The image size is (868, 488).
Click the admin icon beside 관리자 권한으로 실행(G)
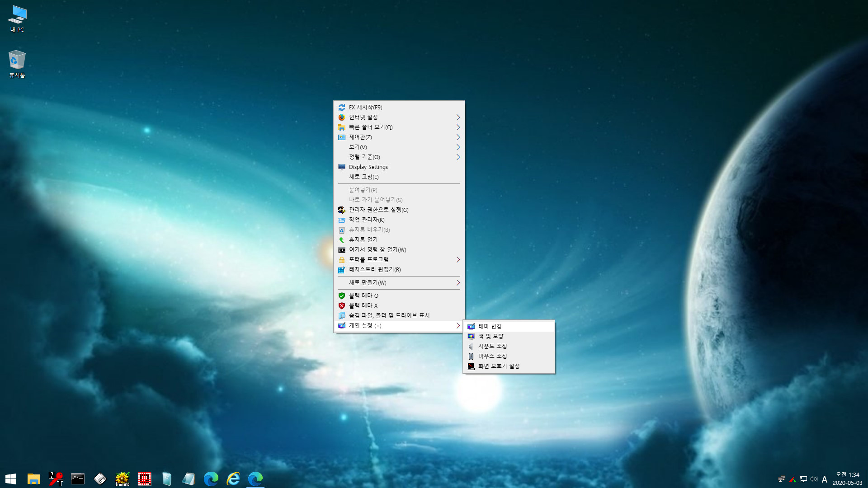coord(342,210)
